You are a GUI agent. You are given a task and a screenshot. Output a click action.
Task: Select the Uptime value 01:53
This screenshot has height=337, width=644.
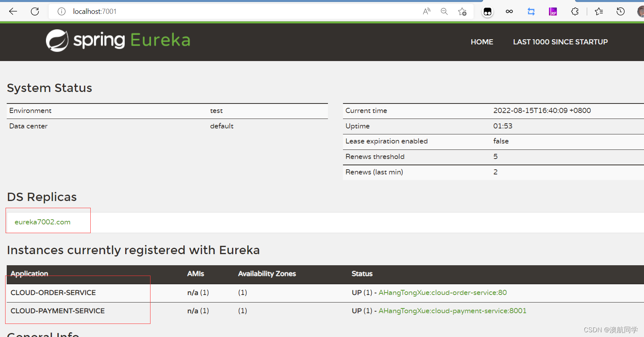503,126
